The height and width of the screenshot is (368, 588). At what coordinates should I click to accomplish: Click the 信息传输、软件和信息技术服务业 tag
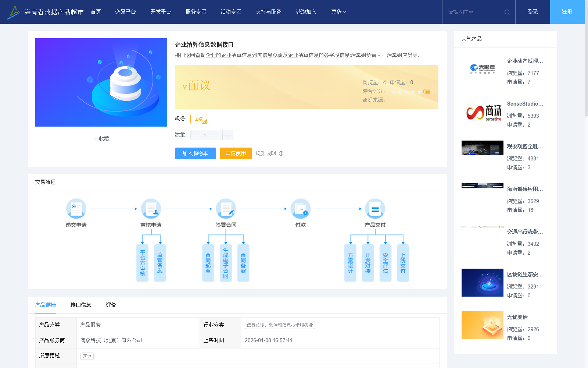pos(280,325)
